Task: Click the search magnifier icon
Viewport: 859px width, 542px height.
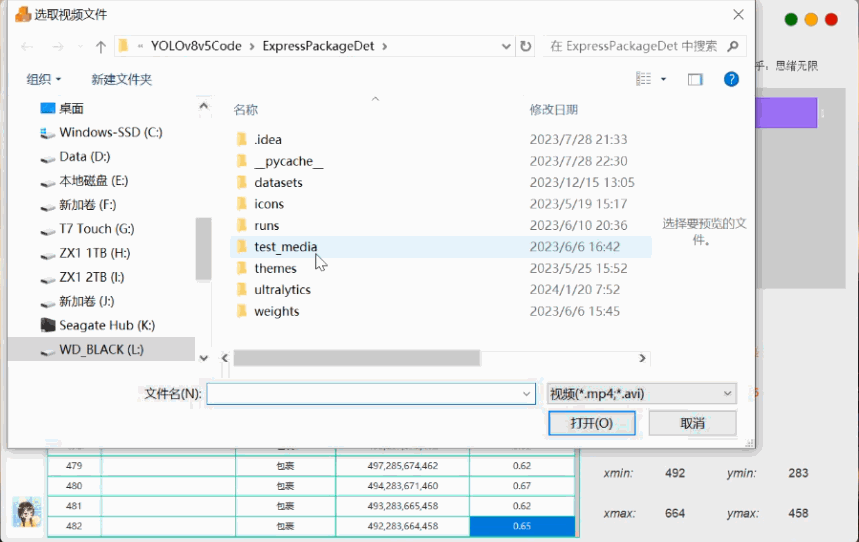Action: [x=733, y=46]
